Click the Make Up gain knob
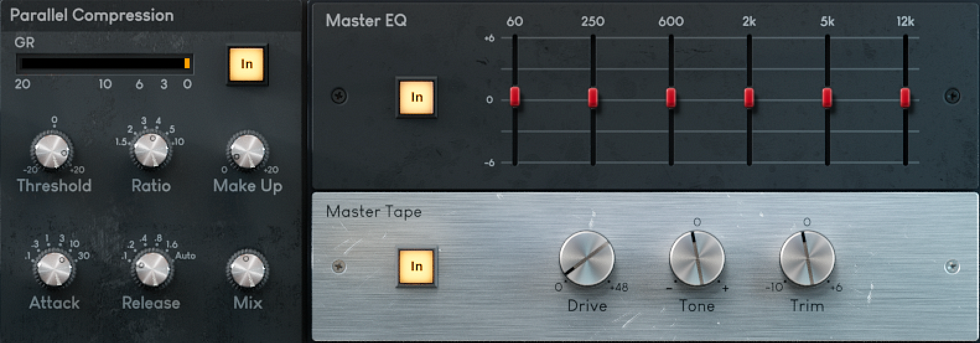This screenshot has width=980, height=343. pos(247,150)
